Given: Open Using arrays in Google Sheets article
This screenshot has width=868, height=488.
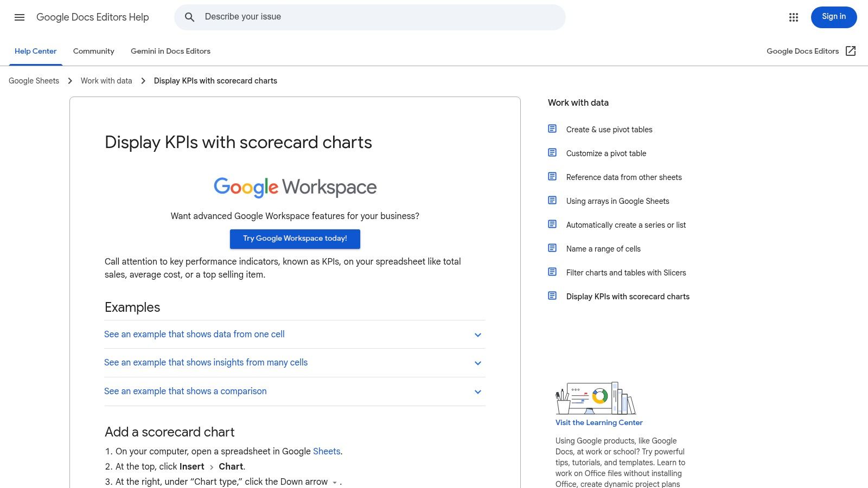Looking at the screenshot, I should coord(617,201).
